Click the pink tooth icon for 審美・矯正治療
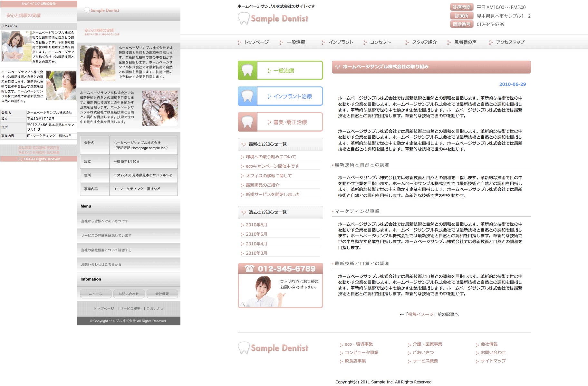 tap(247, 122)
